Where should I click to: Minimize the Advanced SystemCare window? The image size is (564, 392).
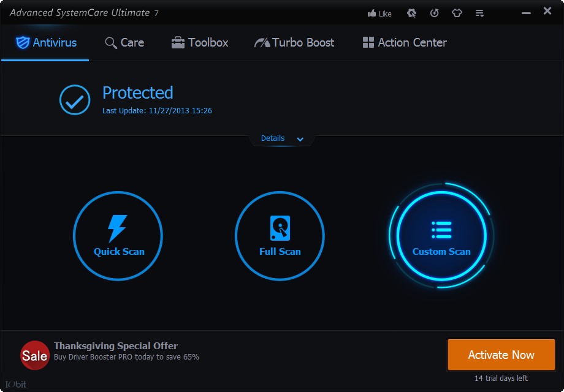tap(526, 13)
